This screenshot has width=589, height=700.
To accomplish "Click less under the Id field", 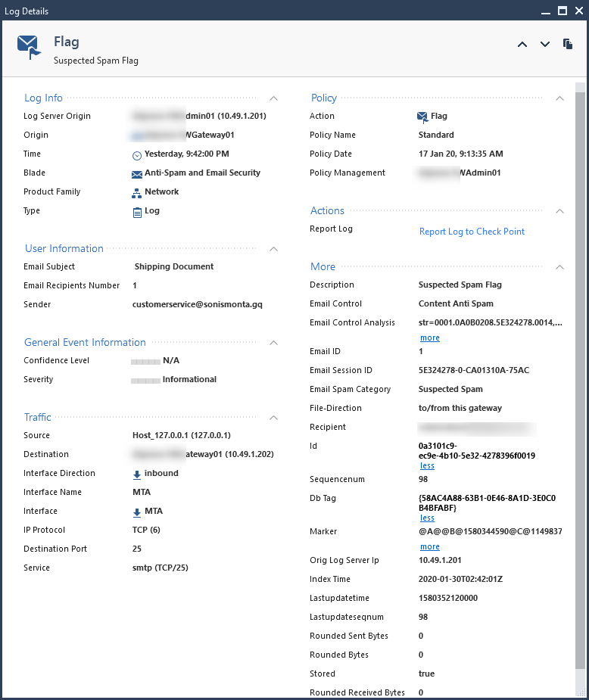I will pos(427,465).
